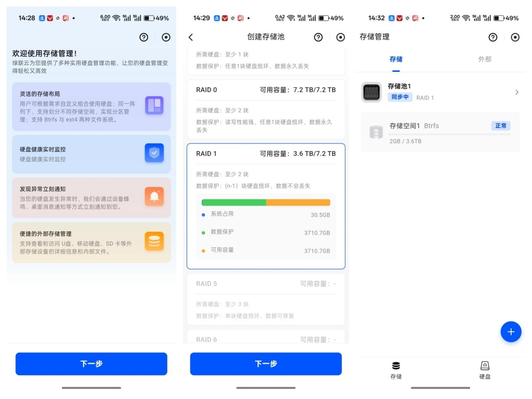Open the 硬盘健康实时监控 feature card

click(91, 154)
